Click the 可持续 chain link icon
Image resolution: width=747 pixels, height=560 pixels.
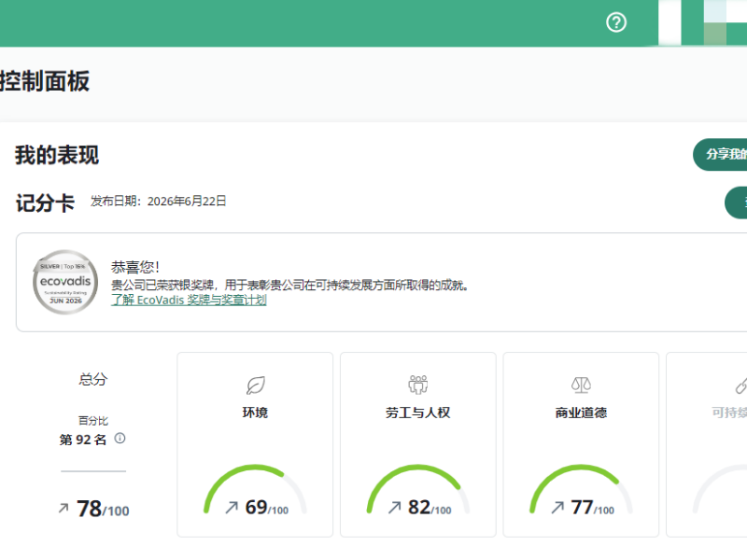pyautogui.click(x=740, y=385)
